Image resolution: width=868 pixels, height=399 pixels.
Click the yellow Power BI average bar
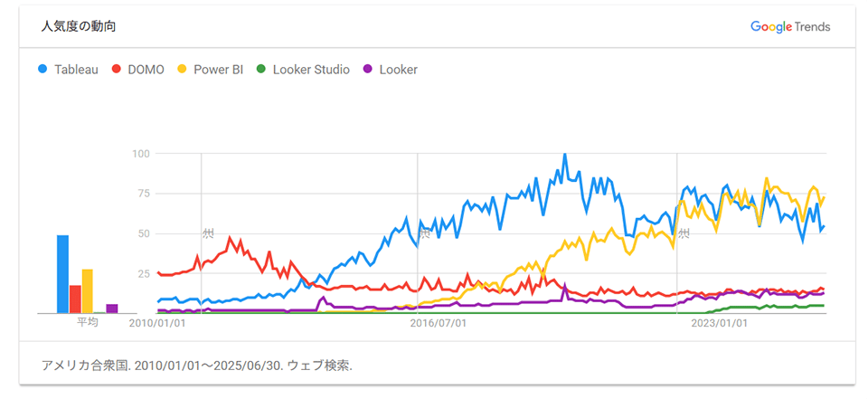pos(87,290)
